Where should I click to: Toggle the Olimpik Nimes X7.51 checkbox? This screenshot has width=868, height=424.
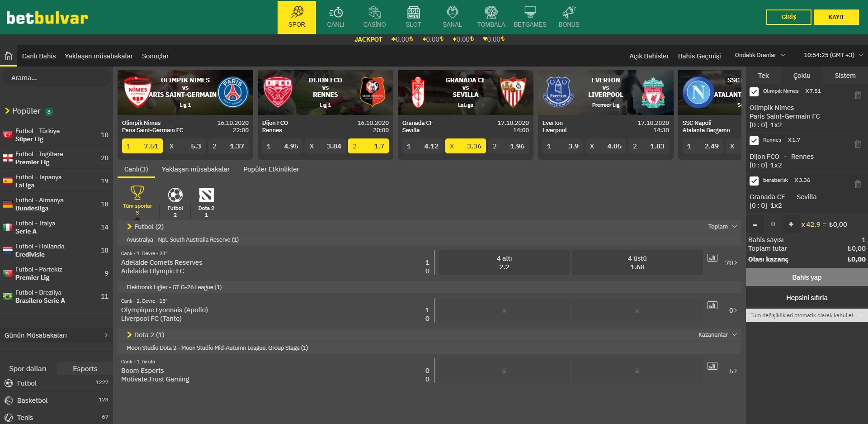754,92
